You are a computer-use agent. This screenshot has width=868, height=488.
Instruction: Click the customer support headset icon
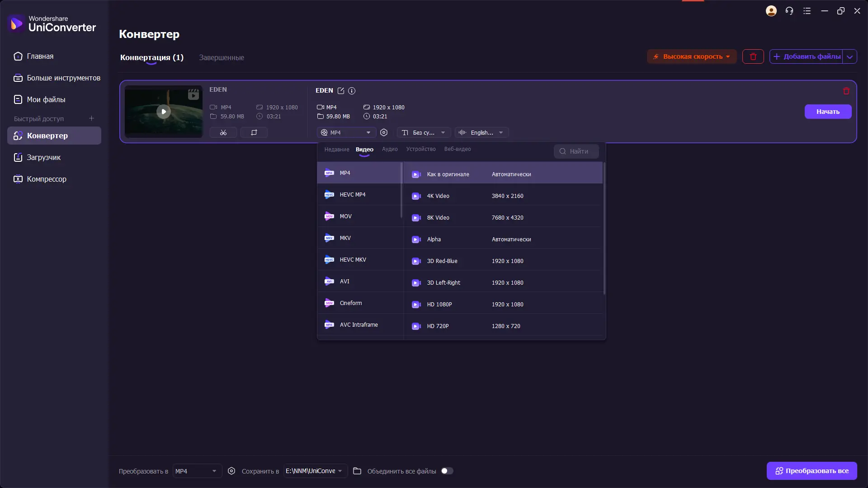coord(789,11)
